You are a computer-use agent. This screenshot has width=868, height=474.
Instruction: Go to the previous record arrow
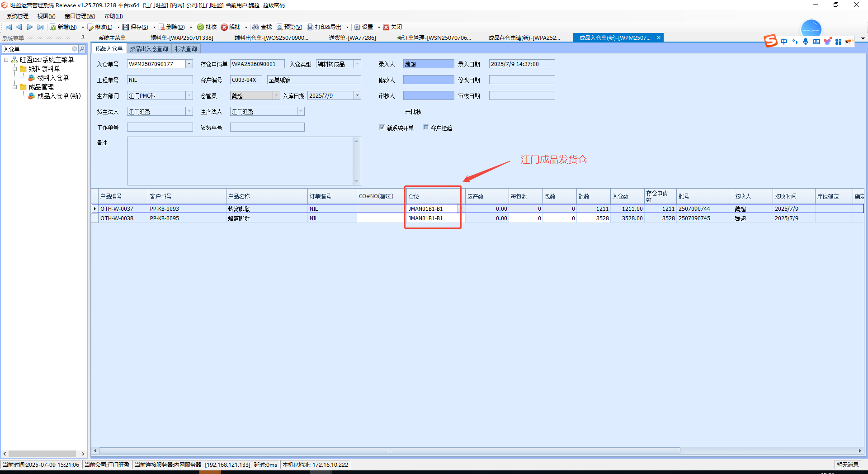19,27
